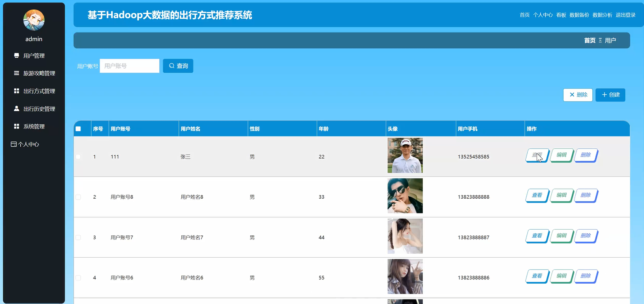Go to 首页 in top navigation
The image size is (644, 304).
pyautogui.click(x=524, y=15)
